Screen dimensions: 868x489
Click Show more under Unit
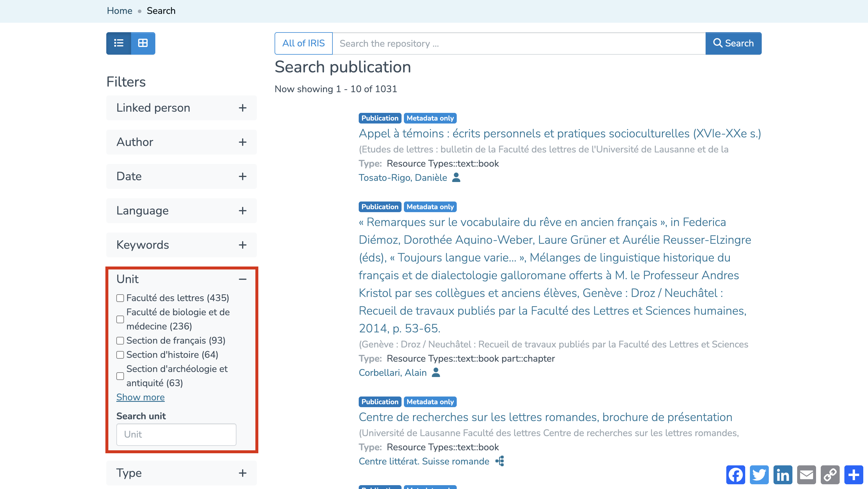(140, 397)
